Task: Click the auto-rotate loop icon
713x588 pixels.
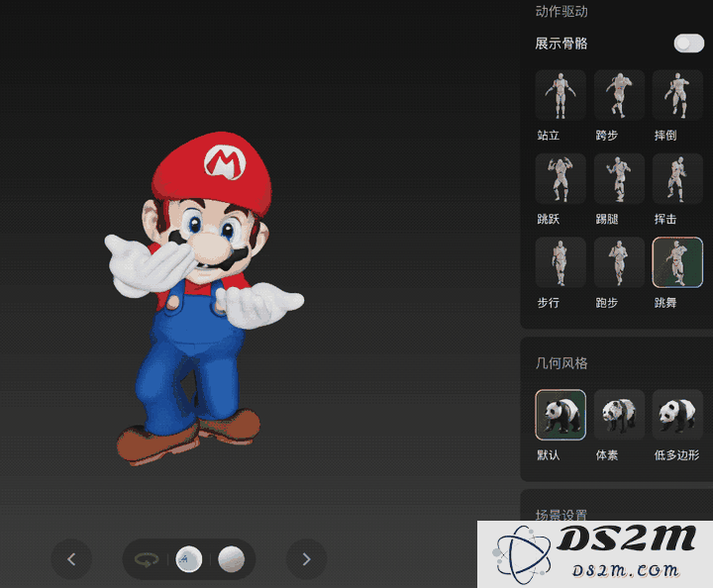Action: (147, 559)
